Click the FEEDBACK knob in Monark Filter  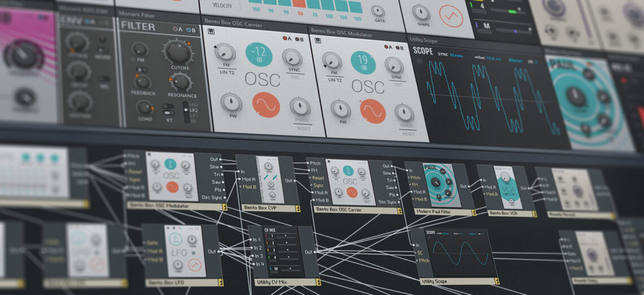pos(142,81)
